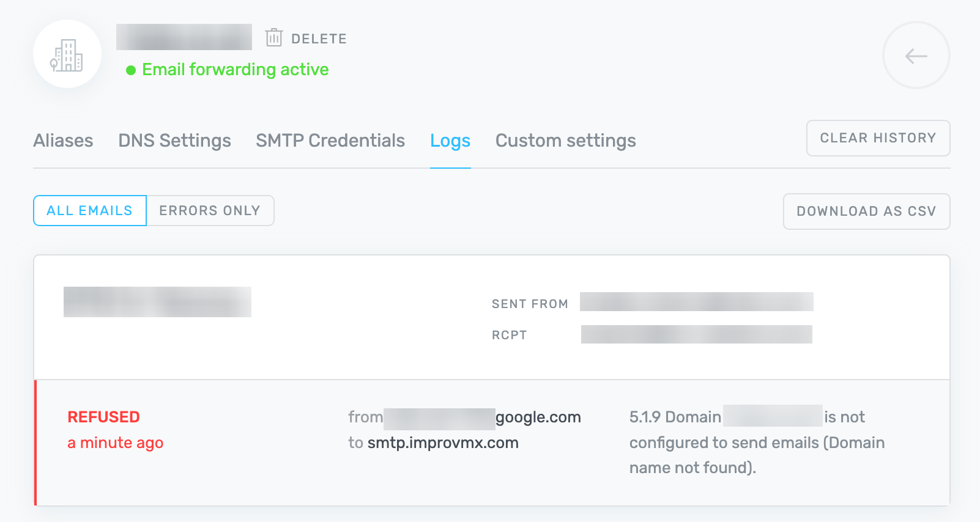Viewport: 980px width, 522px height.
Task: Click the green forwarding status dot
Action: [131, 70]
